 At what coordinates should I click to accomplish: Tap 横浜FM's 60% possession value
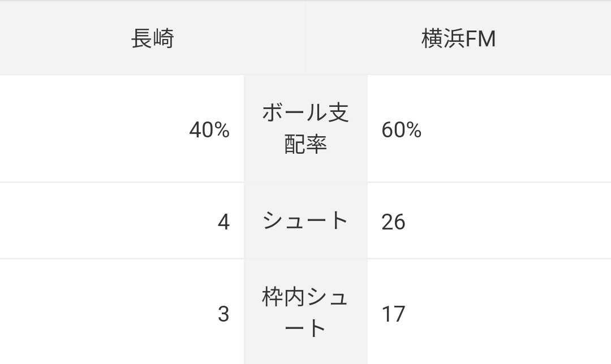tap(402, 131)
